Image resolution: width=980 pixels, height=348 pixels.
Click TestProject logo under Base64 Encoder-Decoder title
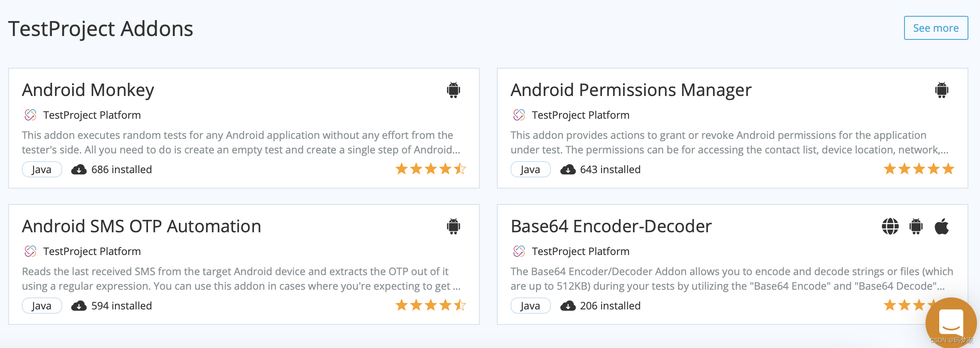pyautogui.click(x=519, y=251)
